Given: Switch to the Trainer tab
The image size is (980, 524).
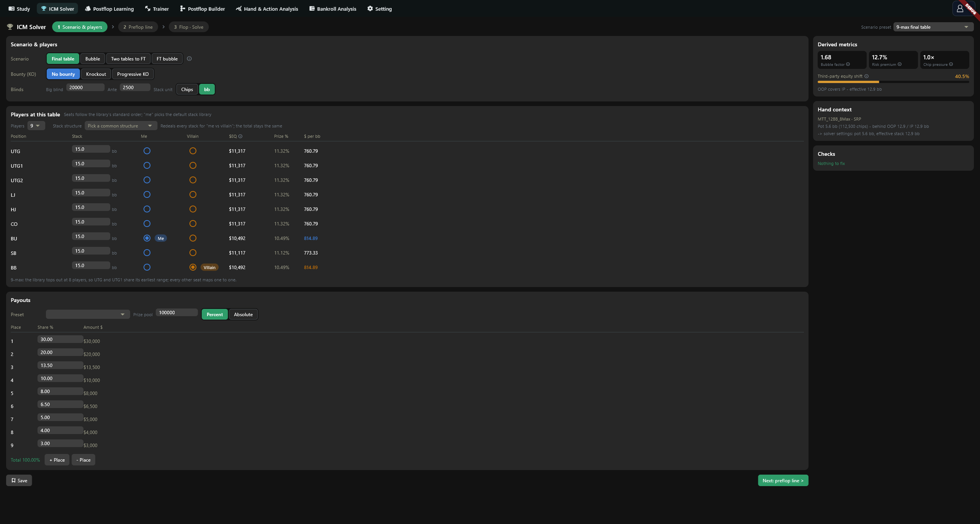Looking at the screenshot, I should pyautogui.click(x=157, y=8).
